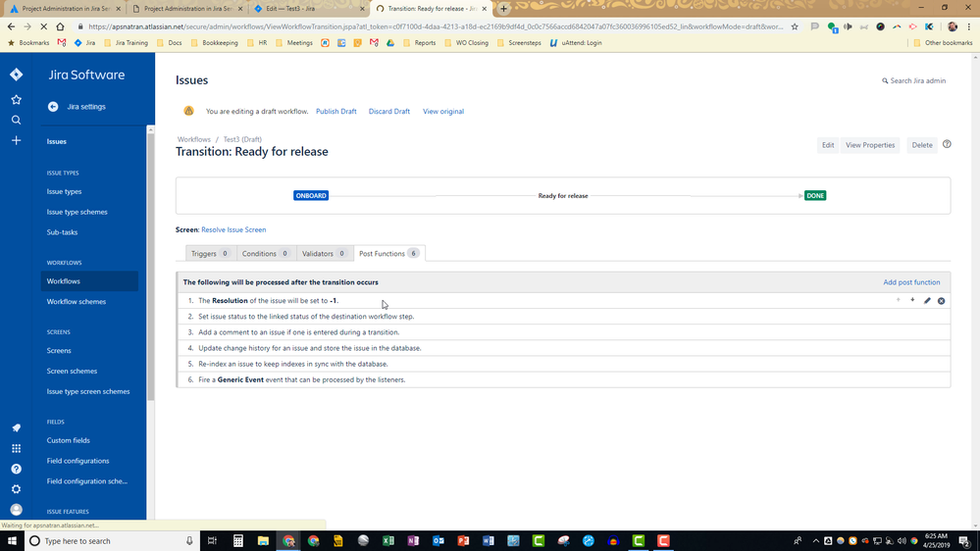Click Publish Draft link
This screenshot has width=980, height=551.
pyautogui.click(x=336, y=111)
